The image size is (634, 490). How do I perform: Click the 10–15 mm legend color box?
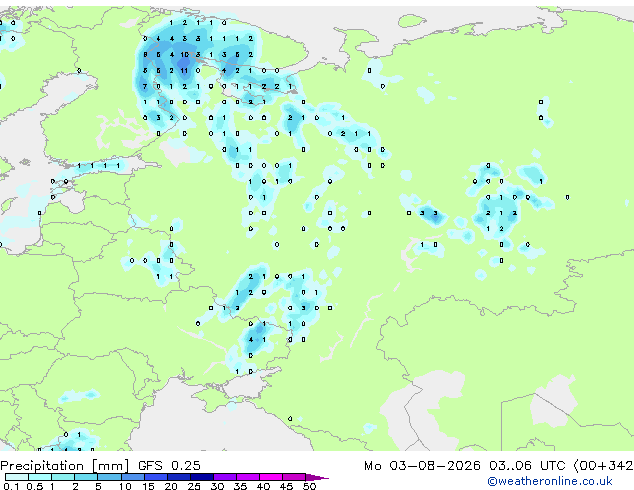(x=133, y=477)
